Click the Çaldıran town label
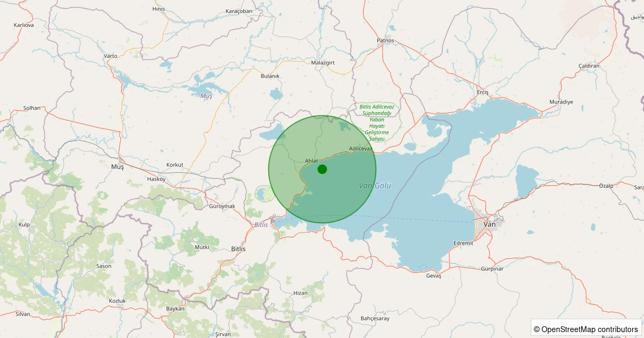 tap(589, 66)
